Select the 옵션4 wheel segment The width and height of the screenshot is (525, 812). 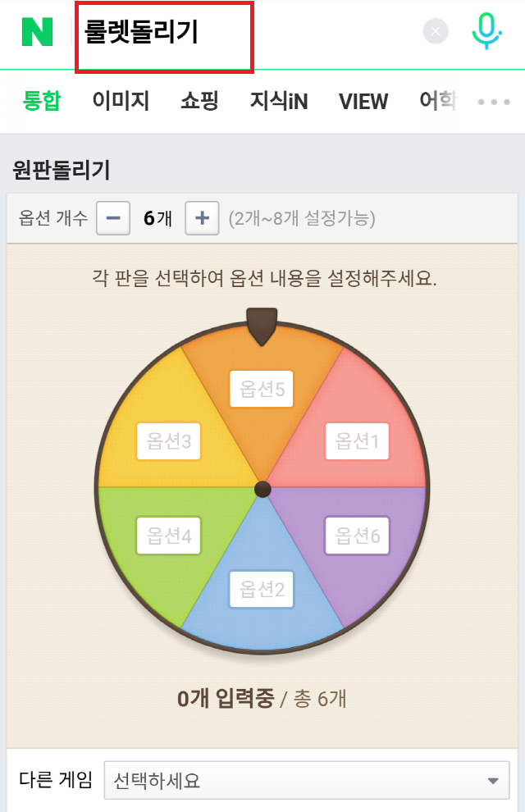pyautogui.click(x=167, y=537)
